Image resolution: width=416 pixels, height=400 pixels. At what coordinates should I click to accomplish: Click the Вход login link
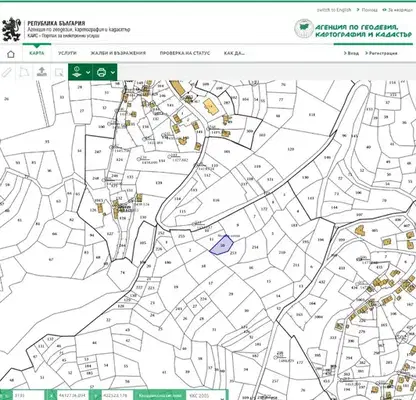pos(352,53)
